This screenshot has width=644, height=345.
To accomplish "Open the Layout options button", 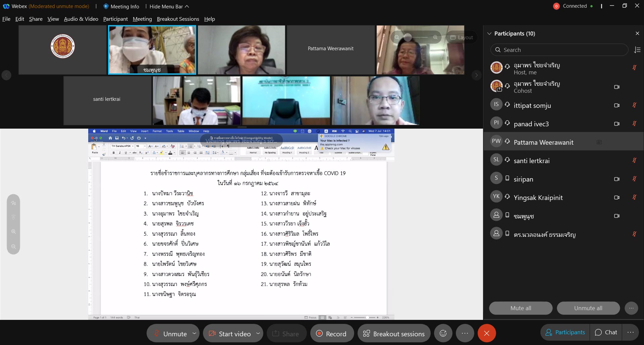I will click(x=462, y=37).
